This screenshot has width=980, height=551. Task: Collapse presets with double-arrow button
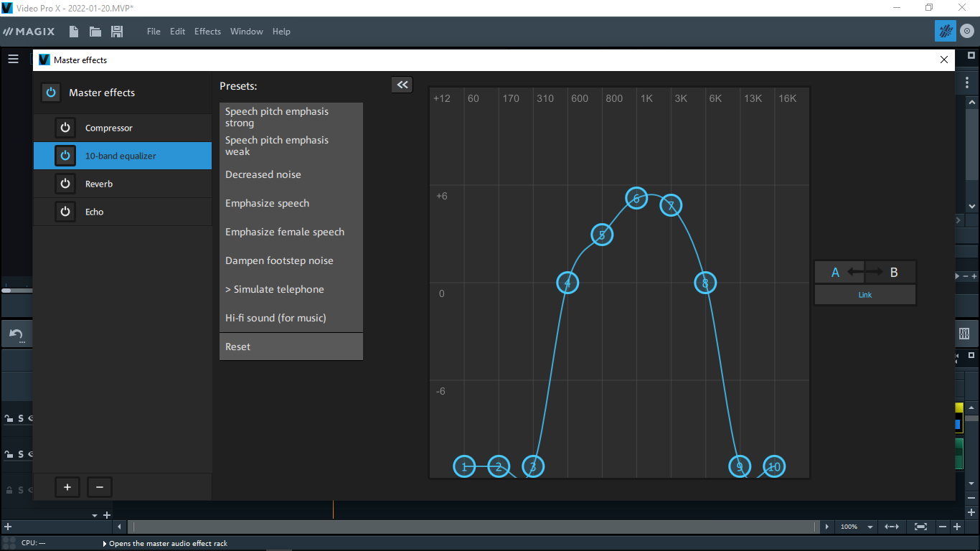click(x=402, y=85)
